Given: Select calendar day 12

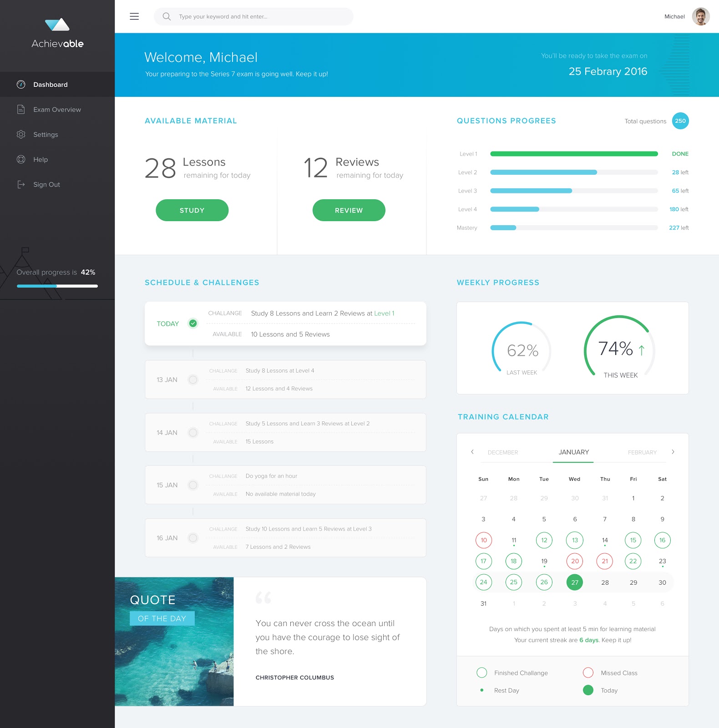Looking at the screenshot, I should [x=544, y=540].
